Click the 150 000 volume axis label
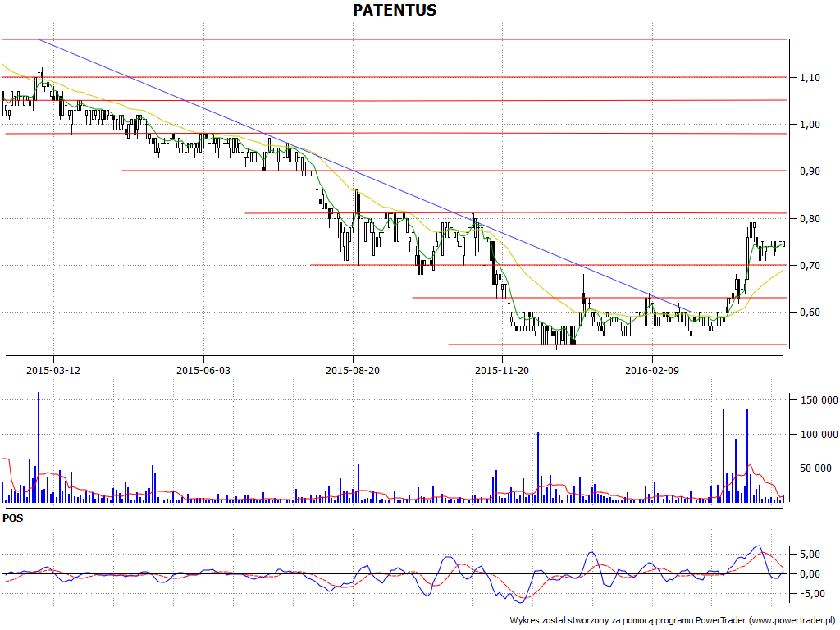This screenshot has height=630, width=840. click(819, 400)
